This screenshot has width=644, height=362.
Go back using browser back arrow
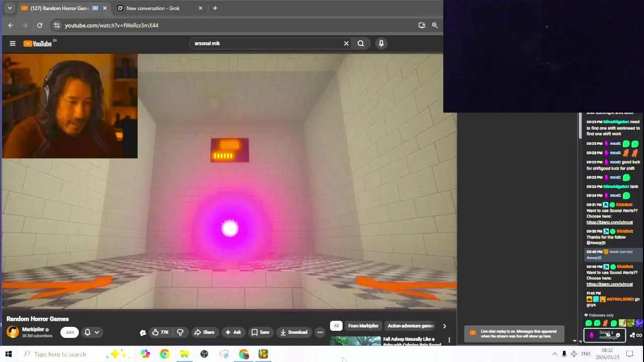tap(11, 25)
